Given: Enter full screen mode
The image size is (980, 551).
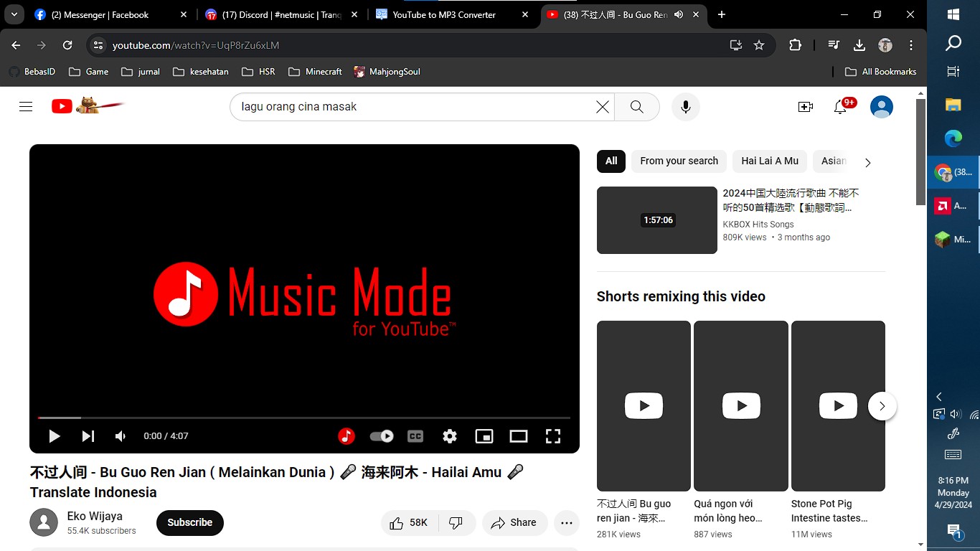Looking at the screenshot, I should click(x=552, y=436).
